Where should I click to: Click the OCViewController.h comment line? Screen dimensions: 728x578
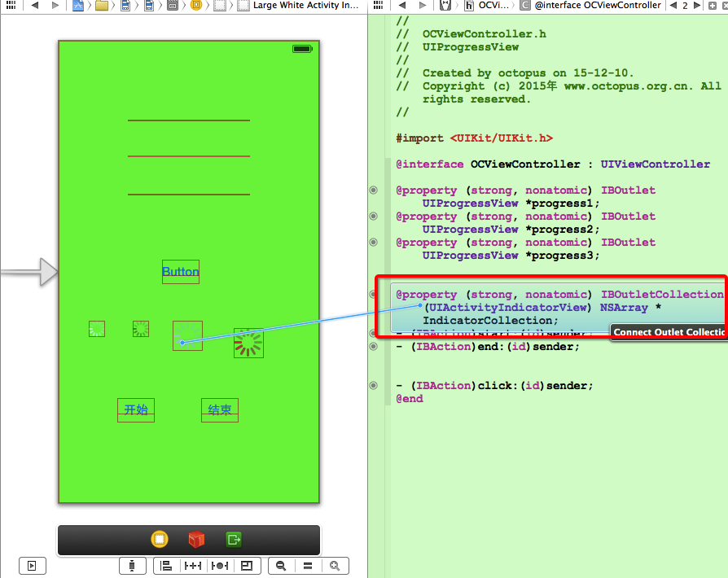point(471,34)
